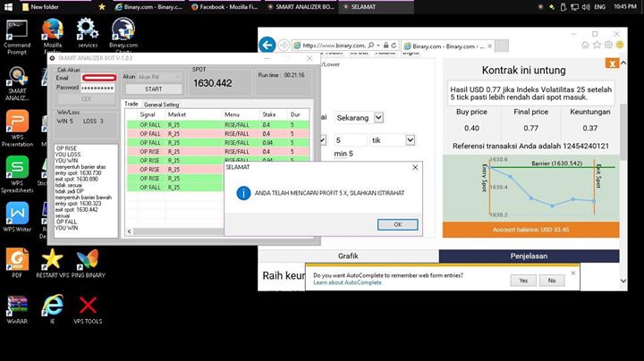The width and height of the screenshot is (644, 361).
Task: Open the PDF desktop shortcut
Action: [x=17, y=264]
